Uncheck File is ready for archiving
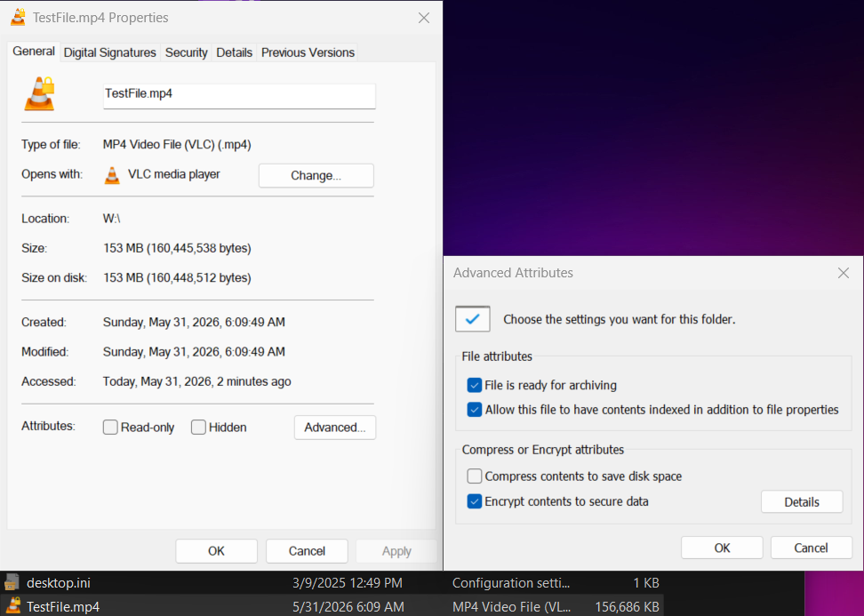 click(x=475, y=385)
